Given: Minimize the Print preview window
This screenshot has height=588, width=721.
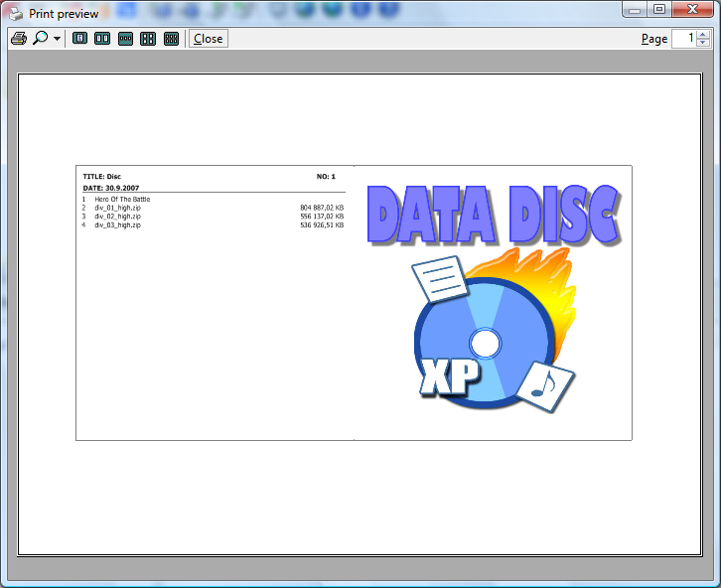Looking at the screenshot, I should click(x=635, y=10).
